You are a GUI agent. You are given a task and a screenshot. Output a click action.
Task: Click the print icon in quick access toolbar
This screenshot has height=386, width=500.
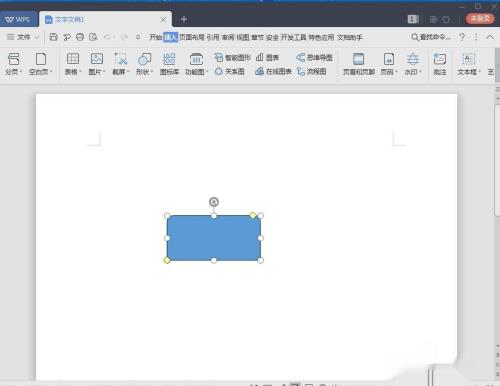point(80,37)
